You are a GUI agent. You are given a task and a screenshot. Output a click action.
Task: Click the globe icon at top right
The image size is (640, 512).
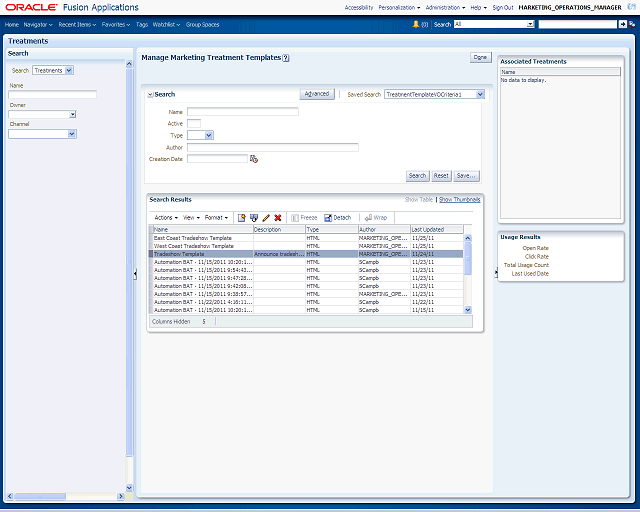tap(633, 7)
